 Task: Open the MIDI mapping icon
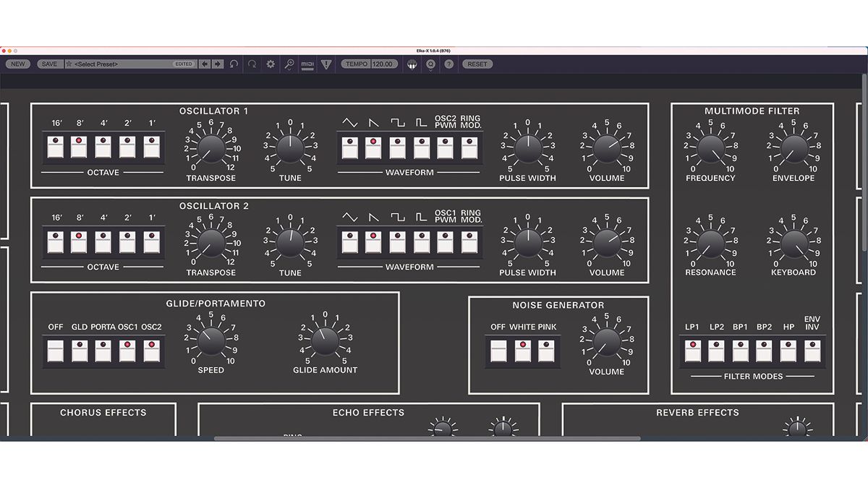pos(306,64)
